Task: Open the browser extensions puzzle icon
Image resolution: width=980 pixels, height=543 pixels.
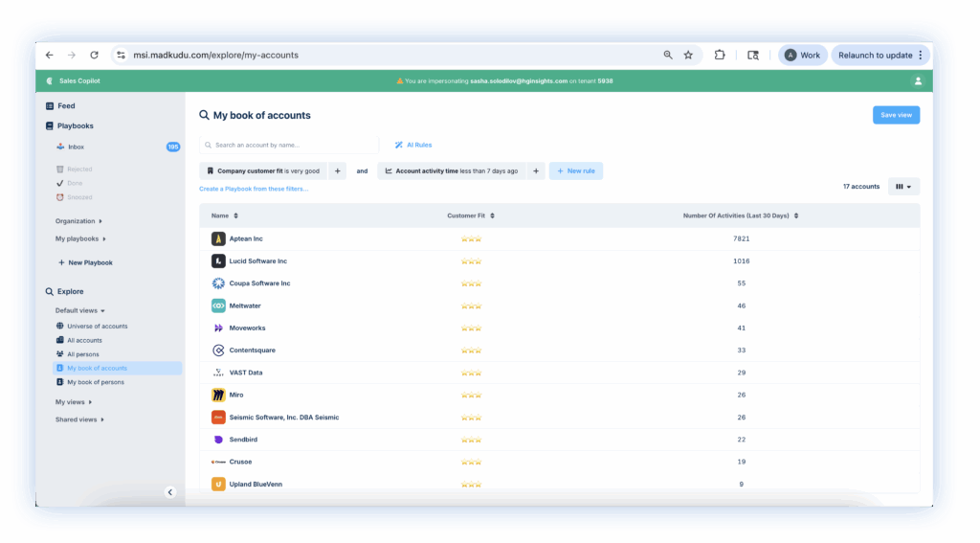Action: 720,56
